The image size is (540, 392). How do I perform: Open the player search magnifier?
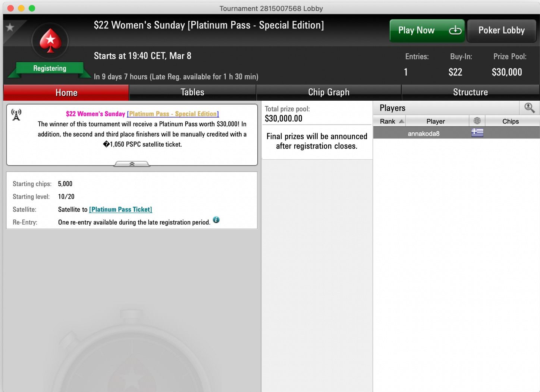530,108
